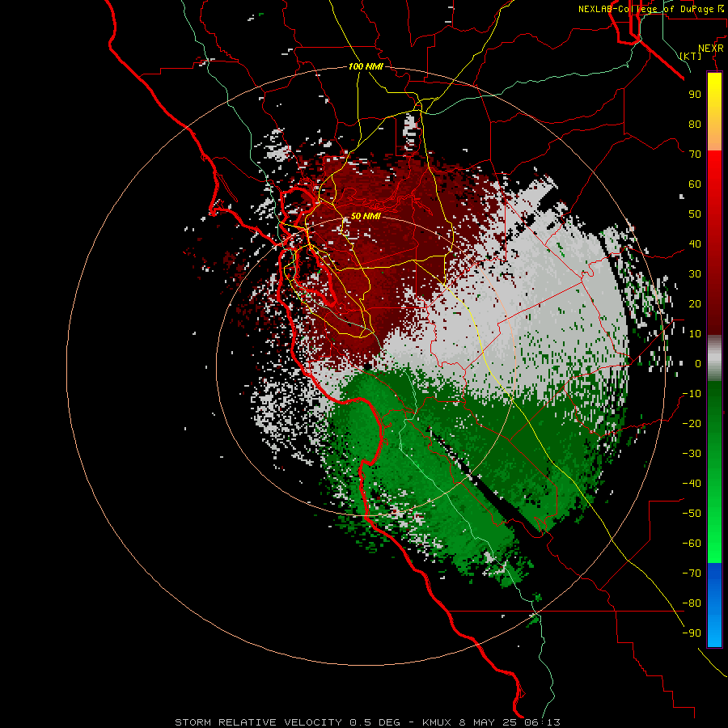Select the positive 40 scale value
Screen dimensions: 728x728
click(695, 243)
